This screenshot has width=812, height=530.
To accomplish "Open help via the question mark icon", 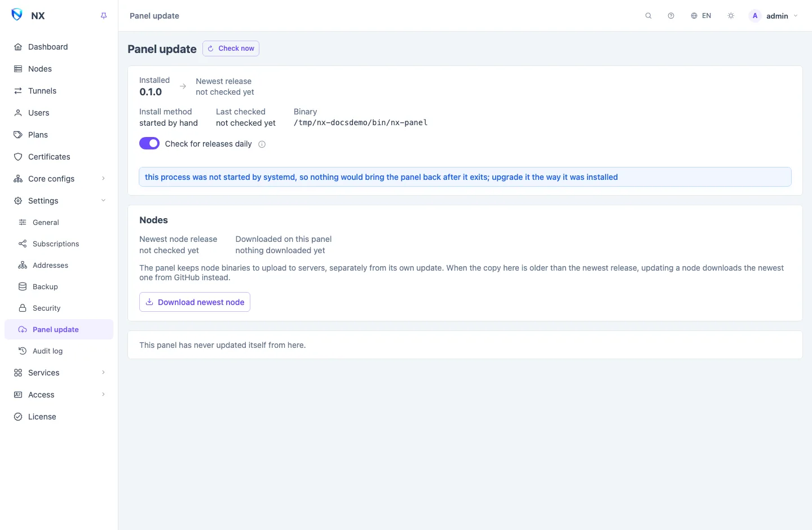I will click(x=671, y=16).
